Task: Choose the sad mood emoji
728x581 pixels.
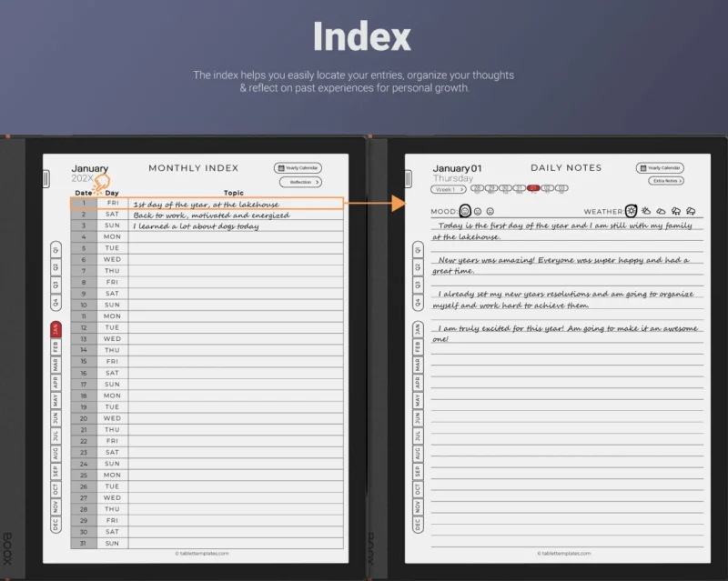Action: 490,211
